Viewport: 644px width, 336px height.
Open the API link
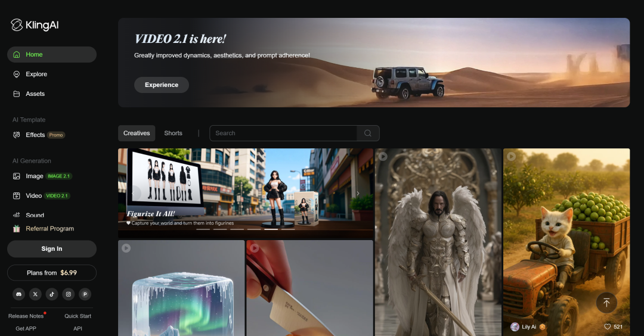point(78,329)
